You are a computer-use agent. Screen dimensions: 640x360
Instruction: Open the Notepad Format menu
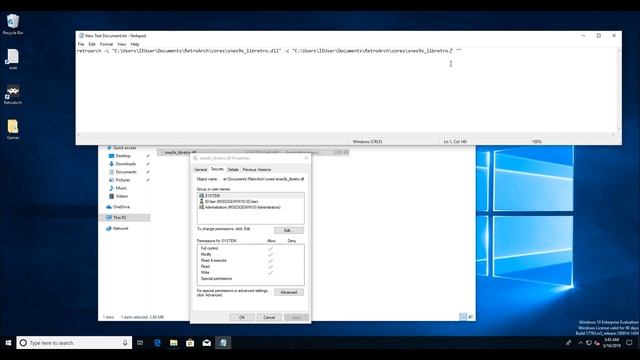click(x=106, y=44)
